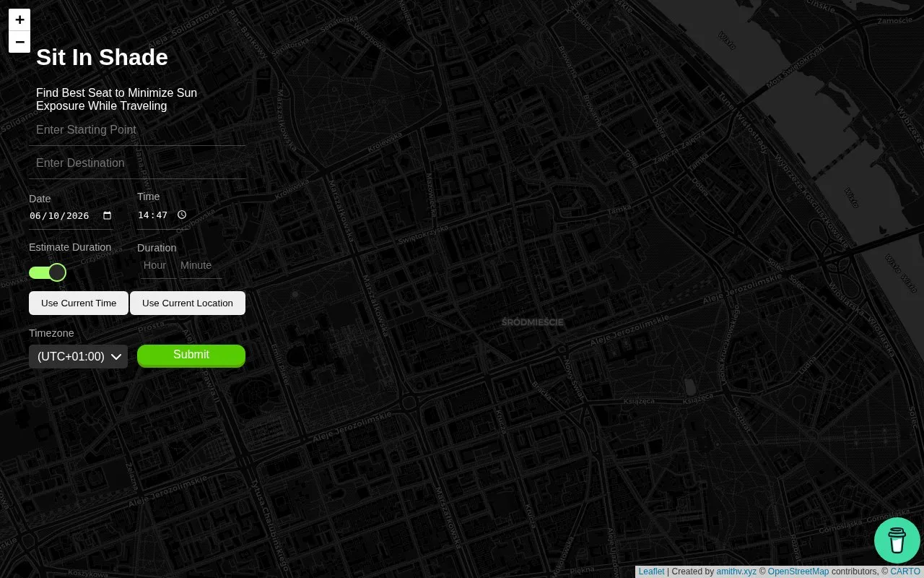Focus the Enter Starting Point field
The height and width of the screenshot is (578, 924).
[137, 130]
